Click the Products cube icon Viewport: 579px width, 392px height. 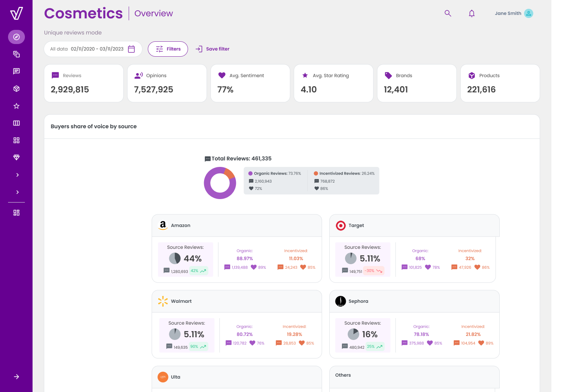point(472,75)
